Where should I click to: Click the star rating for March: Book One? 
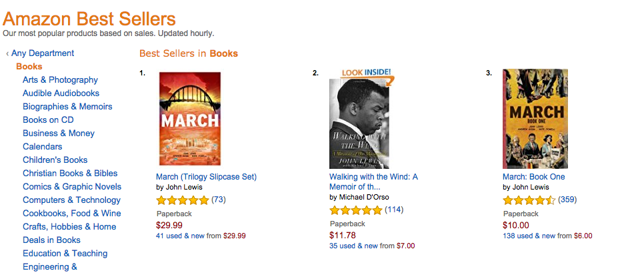coord(529,200)
